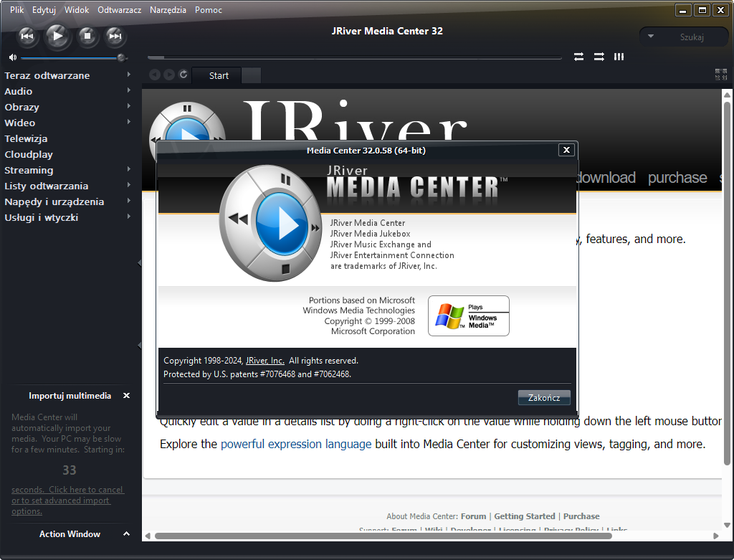Image resolution: width=734 pixels, height=560 pixels.
Task: Click the upper sidebar collapse arrow on the splitter
Action: coord(140,263)
